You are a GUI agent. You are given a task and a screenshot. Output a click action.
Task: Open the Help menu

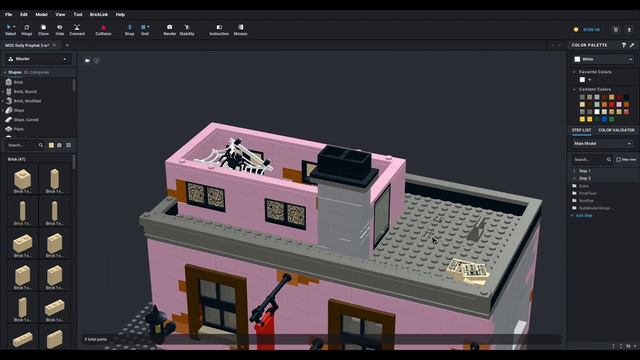coord(120,14)
